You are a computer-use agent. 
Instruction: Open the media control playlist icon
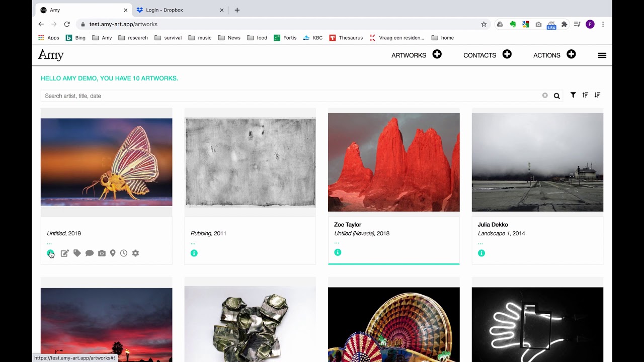577,24
